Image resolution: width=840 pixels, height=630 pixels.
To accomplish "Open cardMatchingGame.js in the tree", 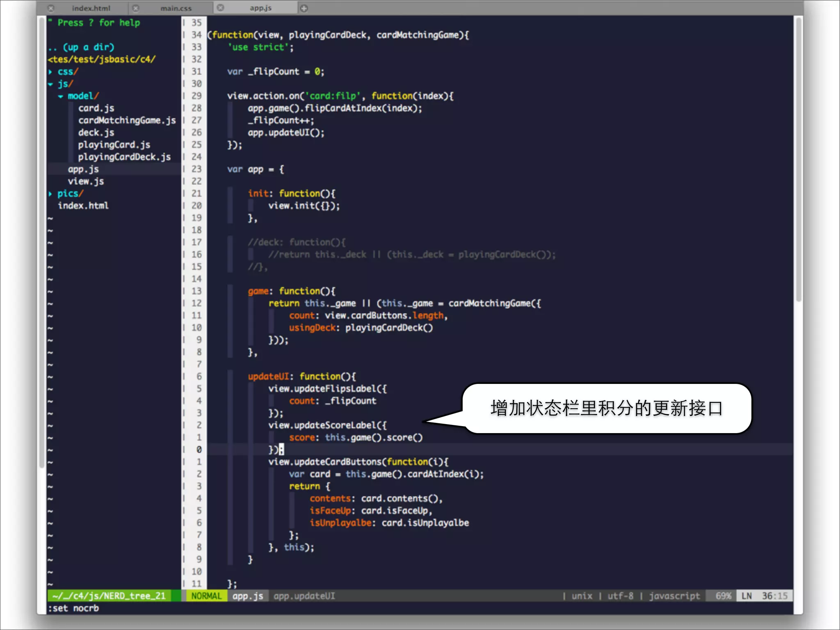I will 127,121.
